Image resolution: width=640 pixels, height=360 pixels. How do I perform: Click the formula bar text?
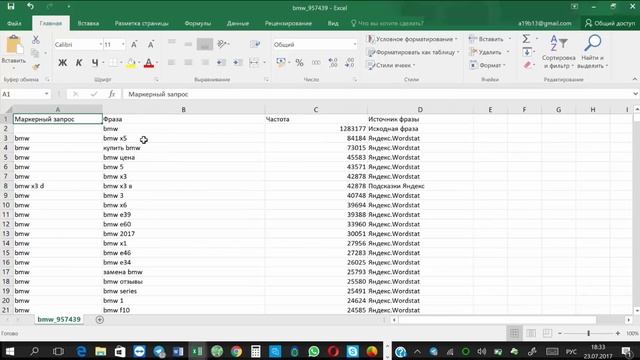(158, 94)
